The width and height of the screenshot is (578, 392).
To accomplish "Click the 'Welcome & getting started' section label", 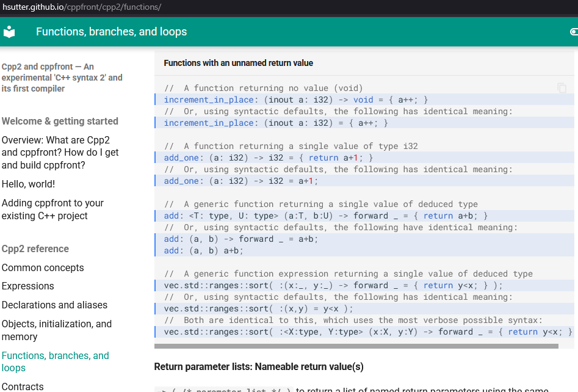I will tap(60, 122).
